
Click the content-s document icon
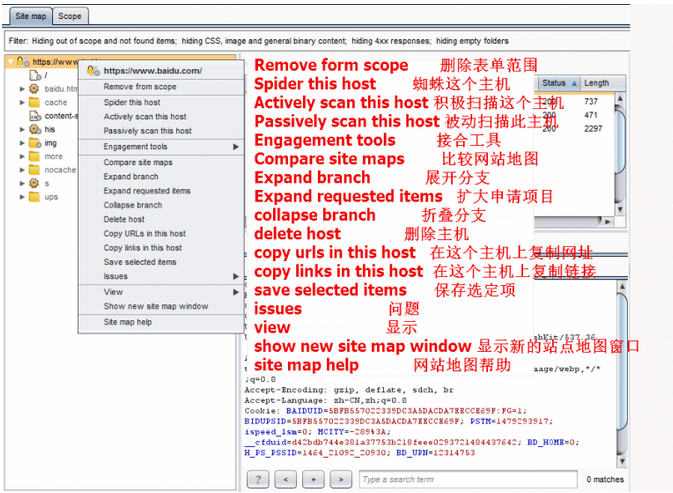coord(35,116)
